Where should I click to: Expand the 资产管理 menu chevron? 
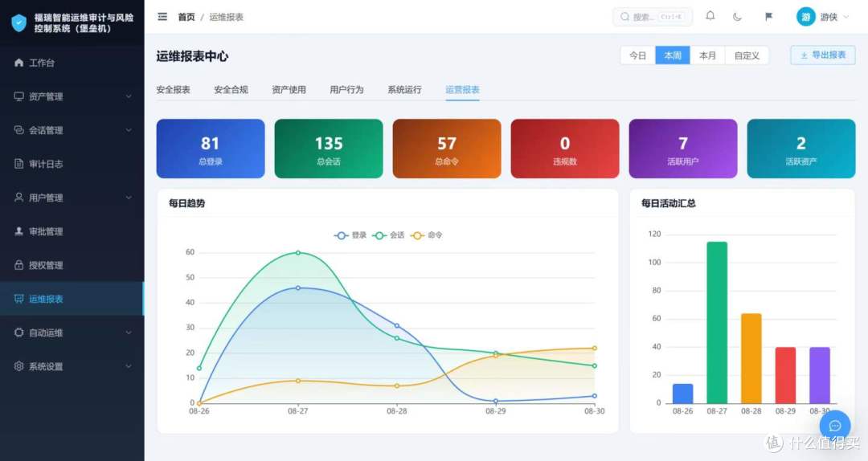click(x=129, y=96)
